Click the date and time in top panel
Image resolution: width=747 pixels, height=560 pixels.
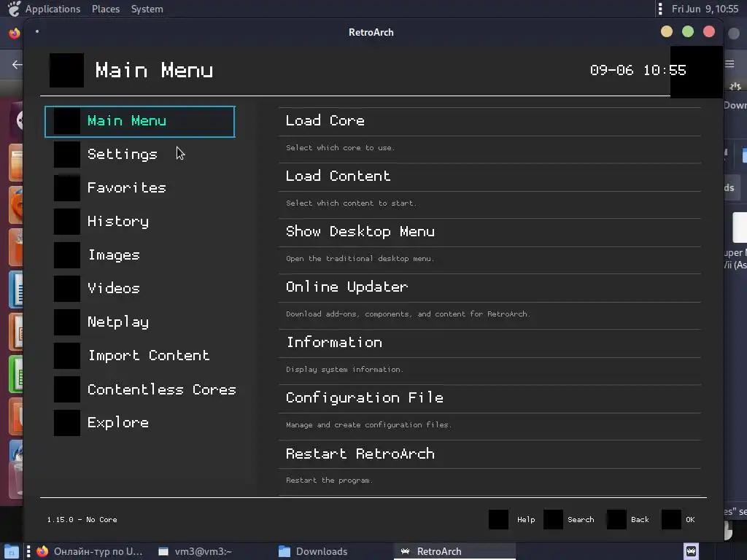tap(705, 9)
